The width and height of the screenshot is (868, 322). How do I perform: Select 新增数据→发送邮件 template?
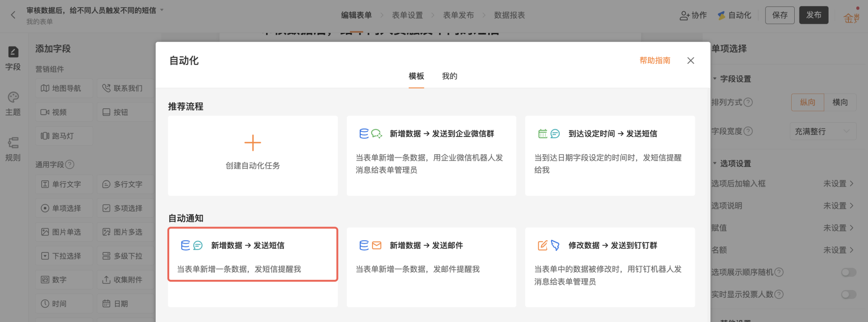click(x=431, y=267)
